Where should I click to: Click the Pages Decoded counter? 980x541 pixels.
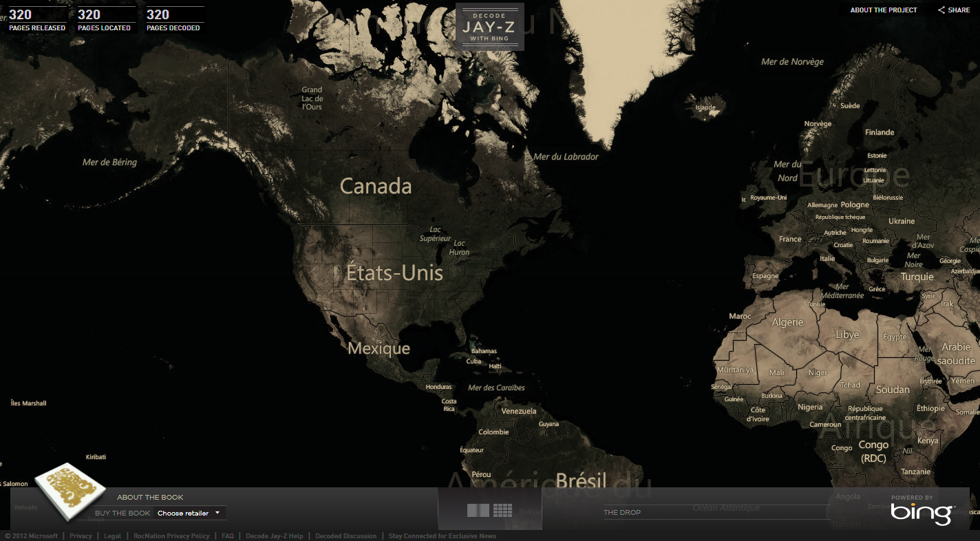point(175,19)
